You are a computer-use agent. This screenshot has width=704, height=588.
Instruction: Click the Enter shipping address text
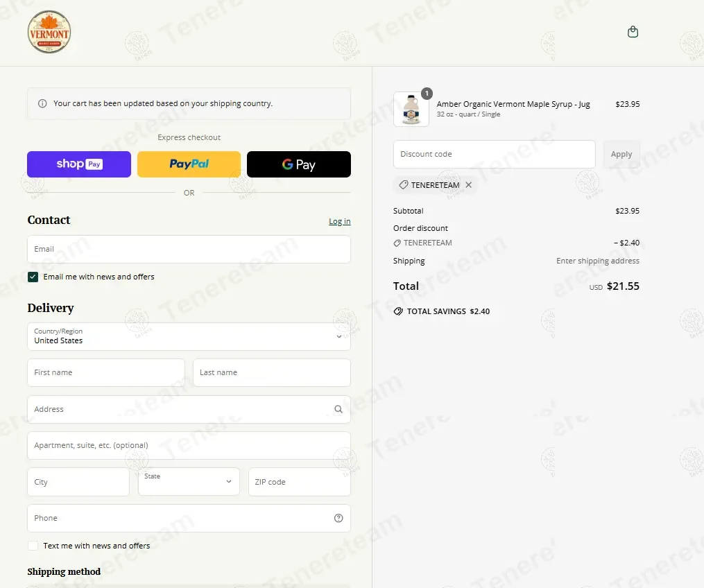(598, 261)
